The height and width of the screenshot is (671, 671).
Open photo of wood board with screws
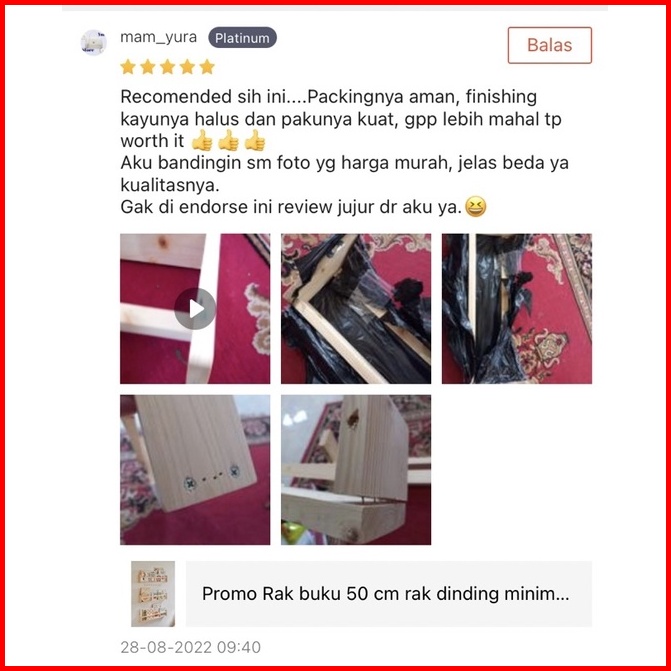point(195,469)
